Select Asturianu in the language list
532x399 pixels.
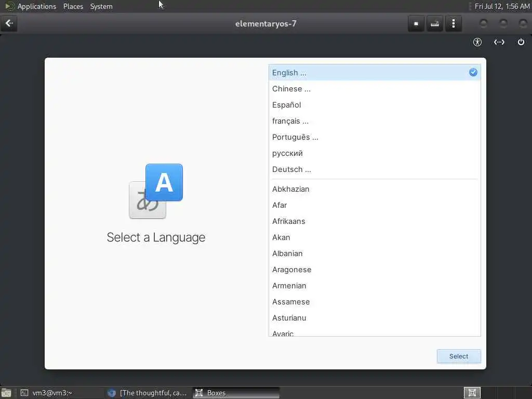[375, 318]
